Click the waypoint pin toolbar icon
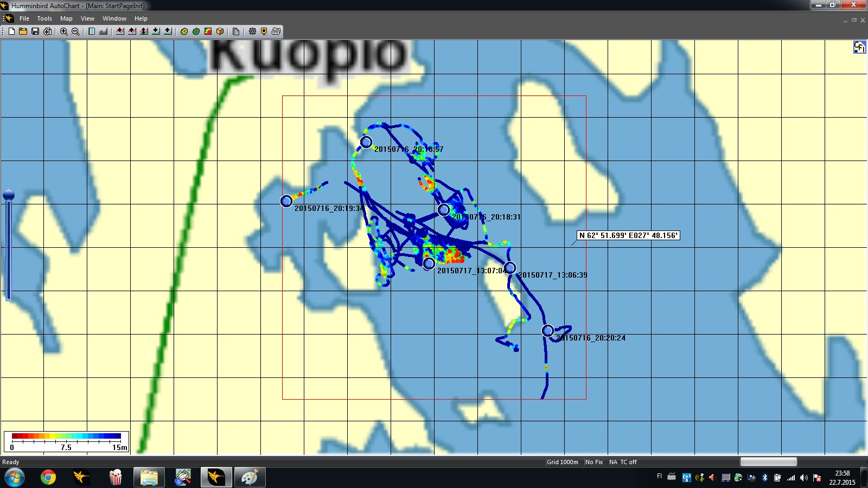This screenshot has width=868, height=488. 264,31
